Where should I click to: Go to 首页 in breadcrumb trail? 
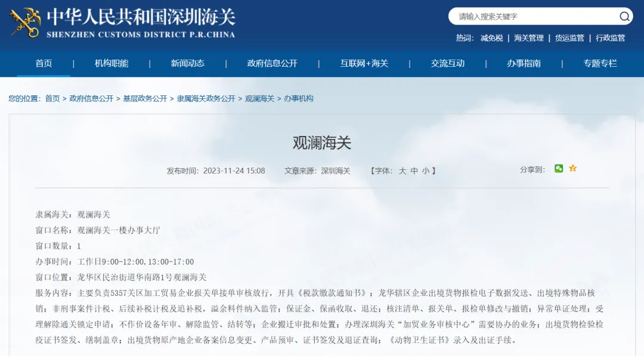click(x=52, y=98)
